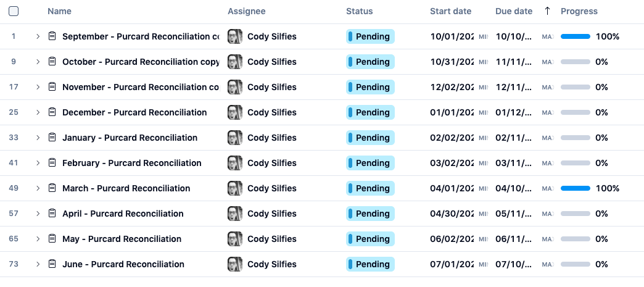This screenshot has height=287, width=644.
Task: Click the task icon beside September Purcard Reconciliation
Action: point(52,36)
